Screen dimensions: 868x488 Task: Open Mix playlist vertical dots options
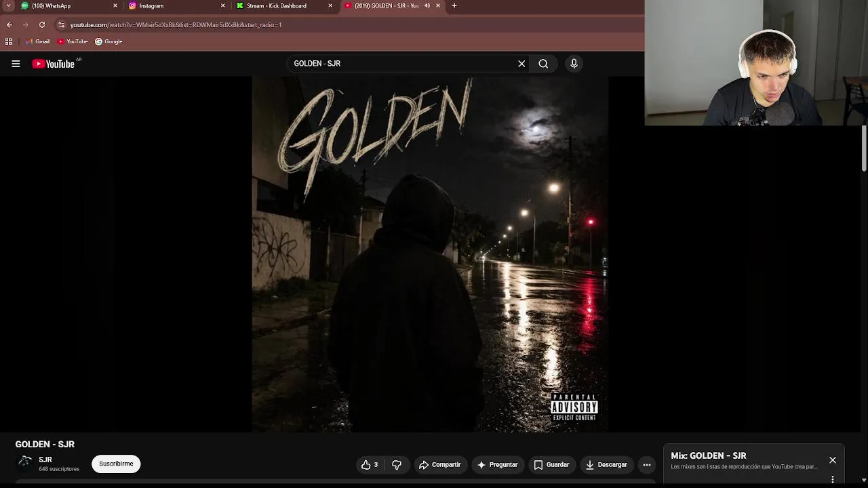coord(833,479)
